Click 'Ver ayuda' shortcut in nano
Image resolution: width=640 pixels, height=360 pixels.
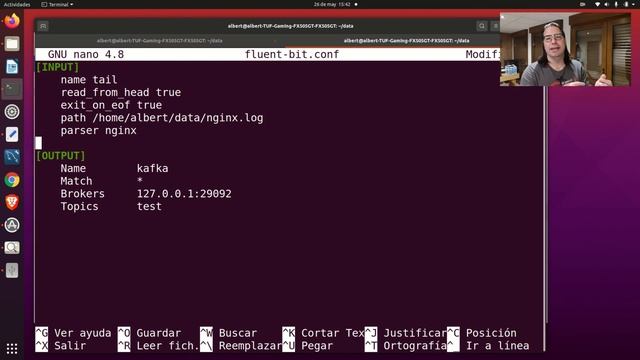pos(73,333)
